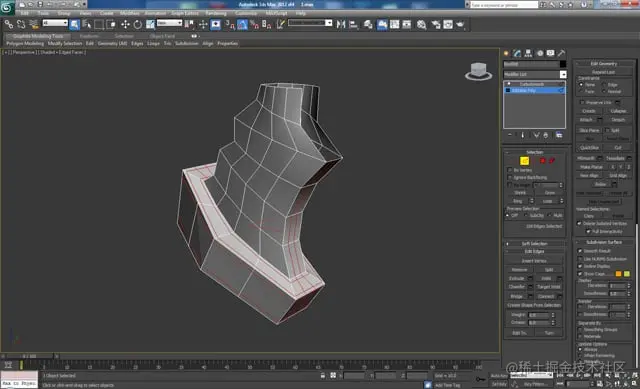640x389 pixels.
Task: Activate the Select and Move tool
Action: [x=125, y=24]
